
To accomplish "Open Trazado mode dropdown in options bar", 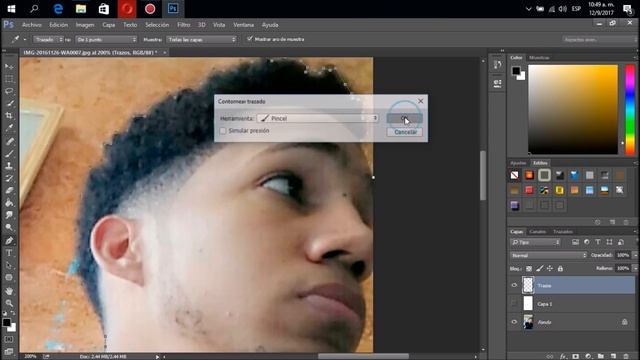I will (x=48, y=39).
